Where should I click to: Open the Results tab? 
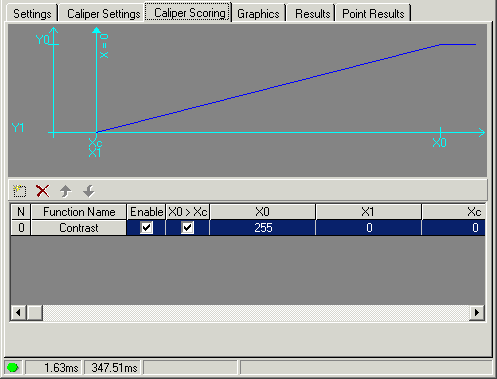pos(312,14)
